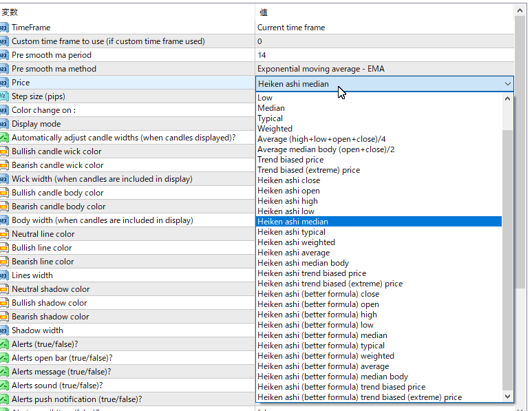Image resolution: width=532 pixels, height=411 pixels.
Task: Click the dropdown list scroll-up arrow
Action: pos(508,98)
